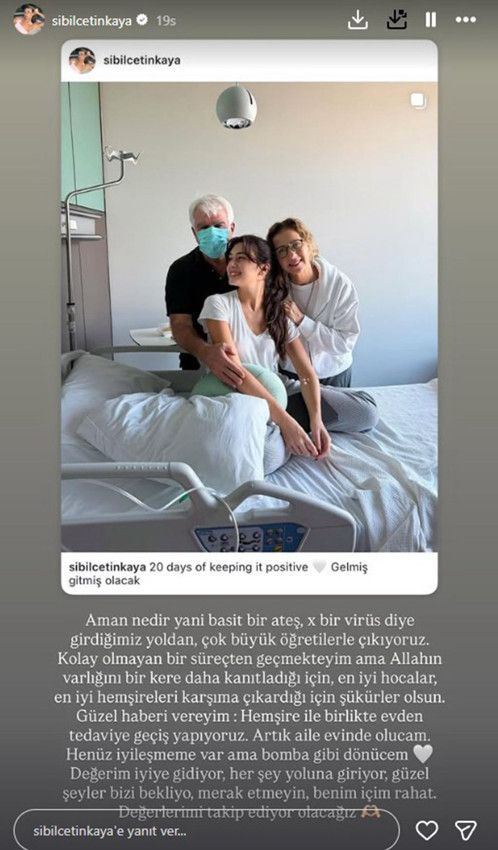
Task: Click the download-all stacked tray icon
Action: [397, 20]
